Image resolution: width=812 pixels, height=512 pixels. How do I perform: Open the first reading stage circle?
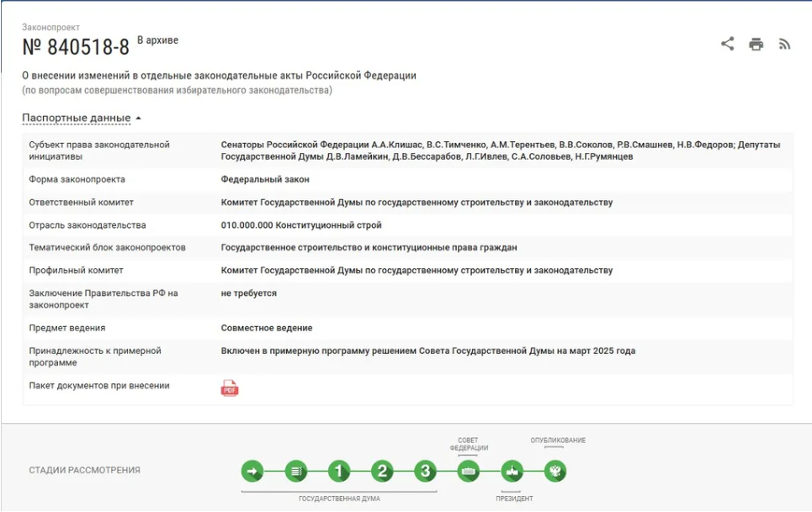coord(339,471)
